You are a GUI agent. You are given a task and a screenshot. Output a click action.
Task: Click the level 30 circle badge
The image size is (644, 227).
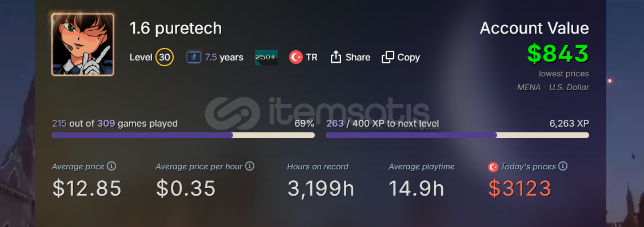point(165,58)
